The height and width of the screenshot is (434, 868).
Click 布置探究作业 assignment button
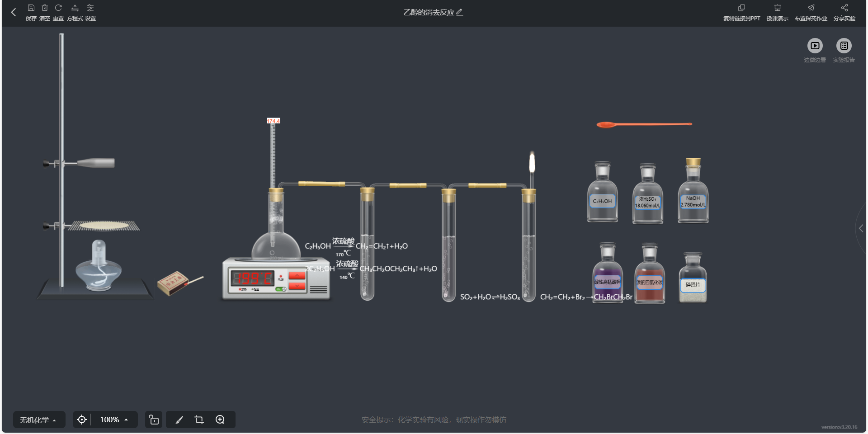(811, 13)
